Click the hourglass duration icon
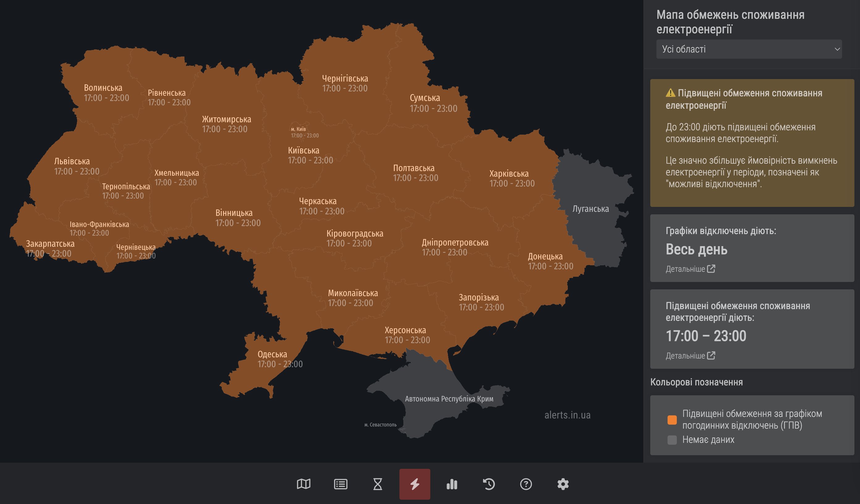Viewport: 860px width, 504px height. (x=377, y=484)
